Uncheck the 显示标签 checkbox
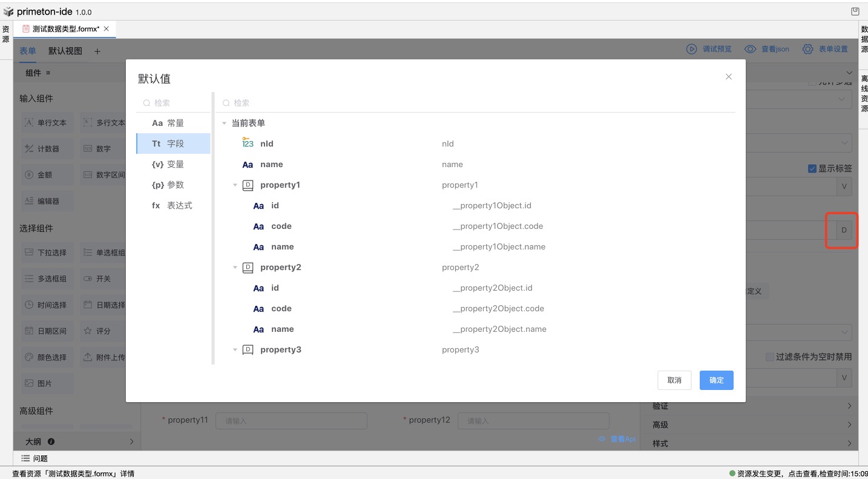Viewport: 868px width, 479px height. 812,168
